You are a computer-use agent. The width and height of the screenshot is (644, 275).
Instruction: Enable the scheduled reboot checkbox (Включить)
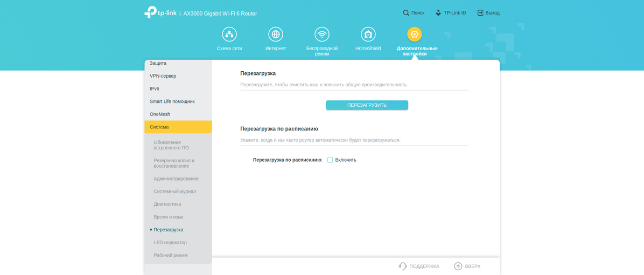(330, 160)
